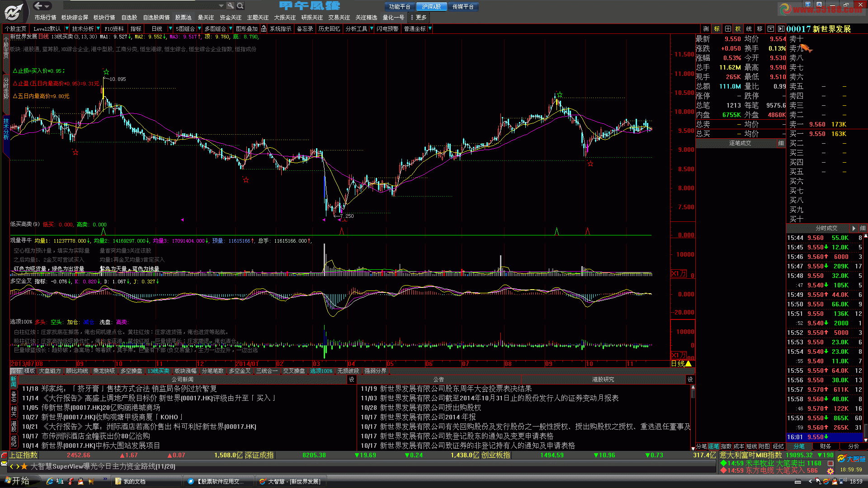
Task: Click the window panel layout icon
Action: point(771,28)
